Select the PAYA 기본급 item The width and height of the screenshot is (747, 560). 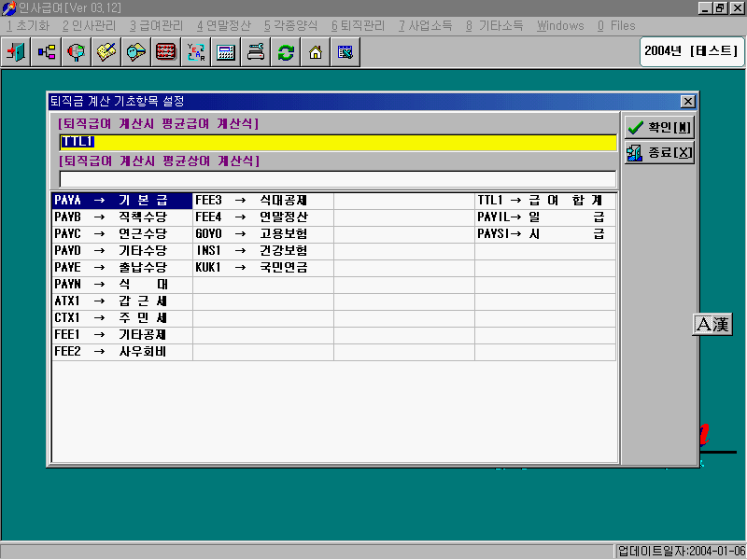point(121,201)
